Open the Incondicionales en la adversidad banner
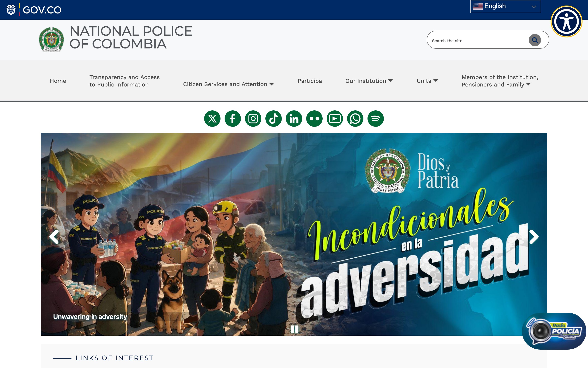588x368 pixels. (x=294, y=234)
